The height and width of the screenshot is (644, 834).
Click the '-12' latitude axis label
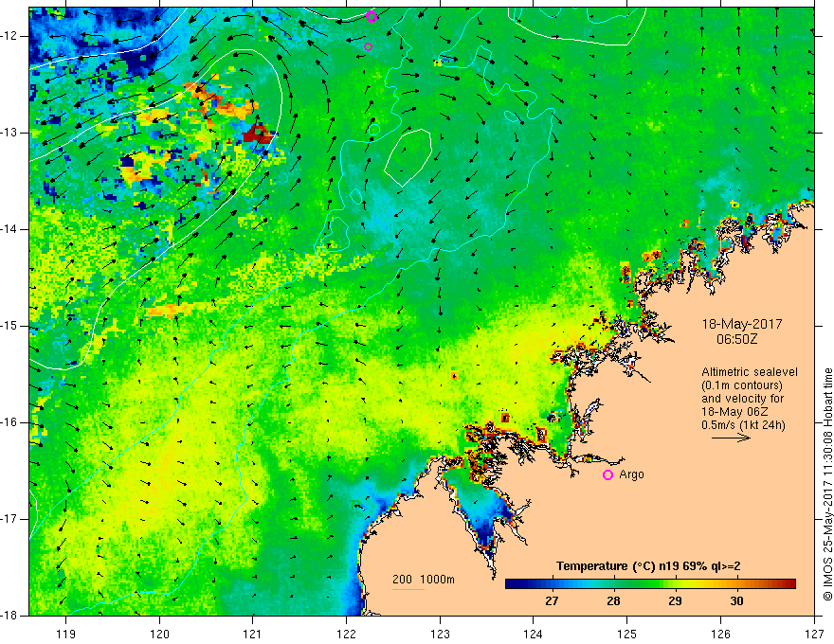coord(9,36)
